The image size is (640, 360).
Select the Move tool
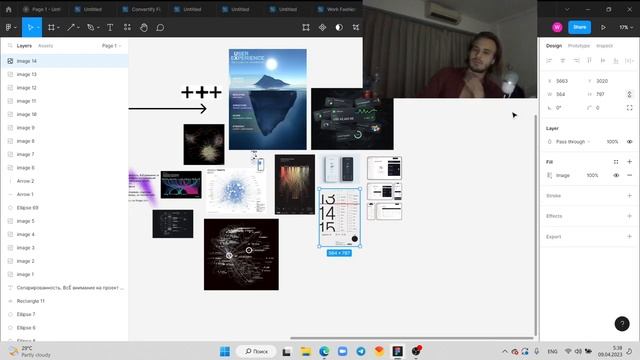pos(30,27)
